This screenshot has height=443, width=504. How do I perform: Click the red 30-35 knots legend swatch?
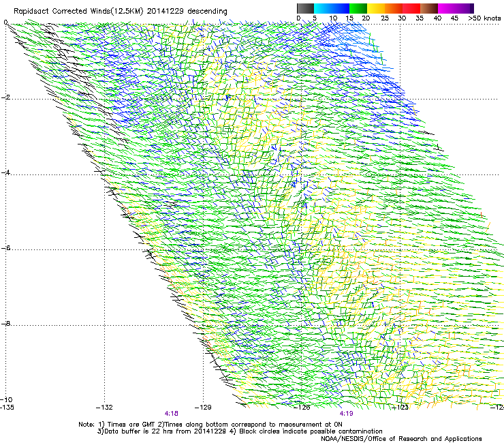[411, 8]
